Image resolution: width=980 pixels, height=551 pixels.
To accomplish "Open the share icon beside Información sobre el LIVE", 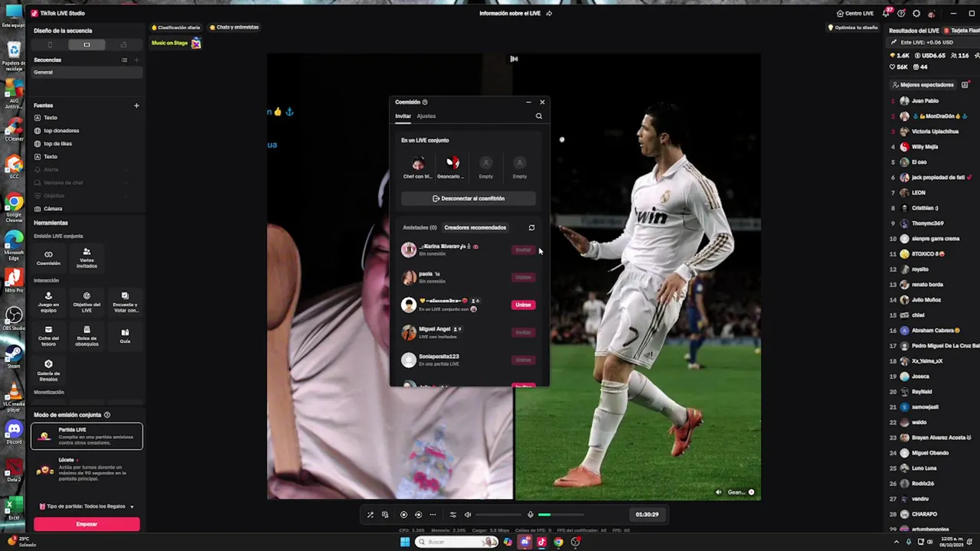I will [x=549, y=13].
